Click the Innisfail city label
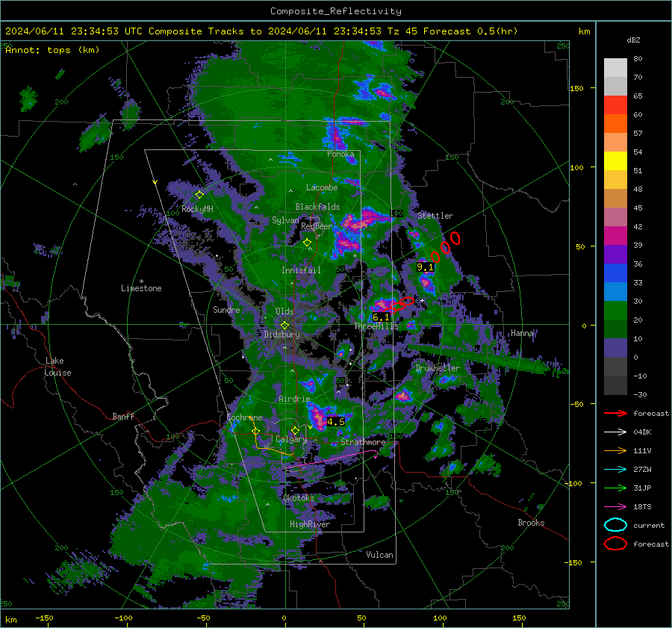The width and height of the screenshot is (672, 628). click(x=301, y=270)
